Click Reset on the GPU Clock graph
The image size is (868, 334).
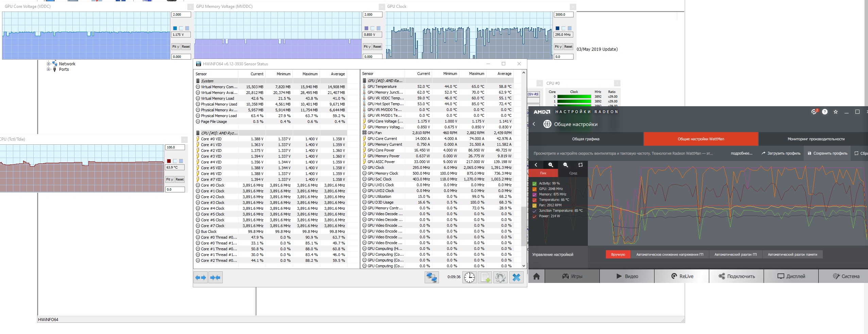pyautogui.click(x=568, y=47)
